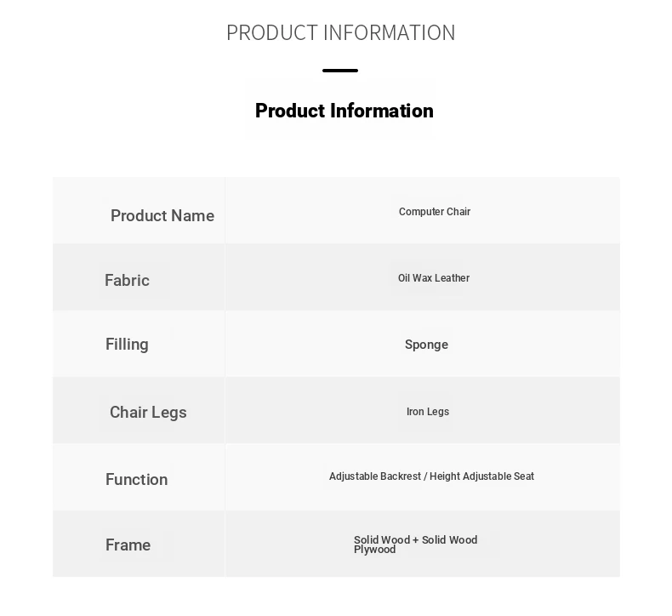Click the word Legs in Chair Legs label
The height and width of the screenshot is (616, 672).
(x=169, y=413)
